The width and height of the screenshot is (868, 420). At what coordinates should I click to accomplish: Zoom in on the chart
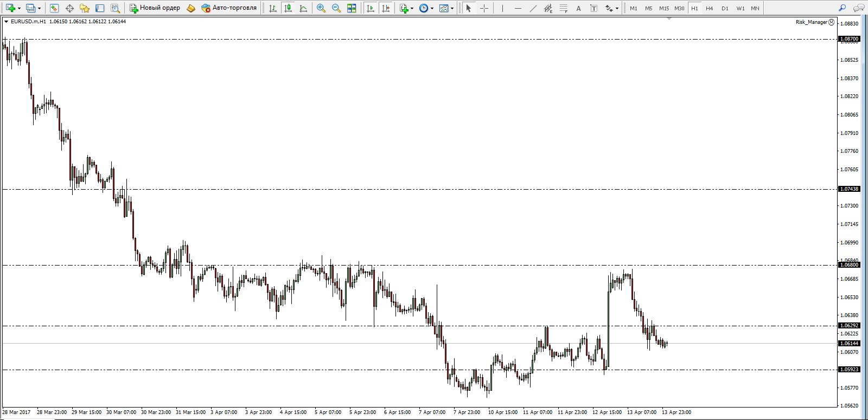pos(321,8)
